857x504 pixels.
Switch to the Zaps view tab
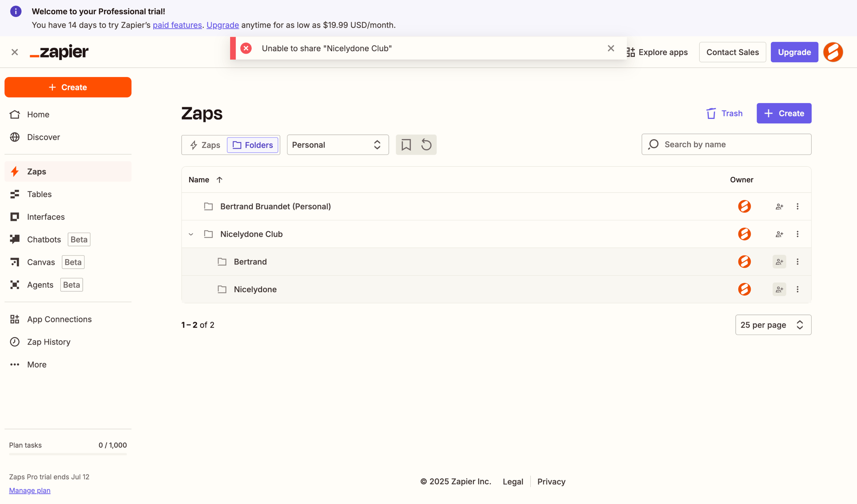(205, 145)
